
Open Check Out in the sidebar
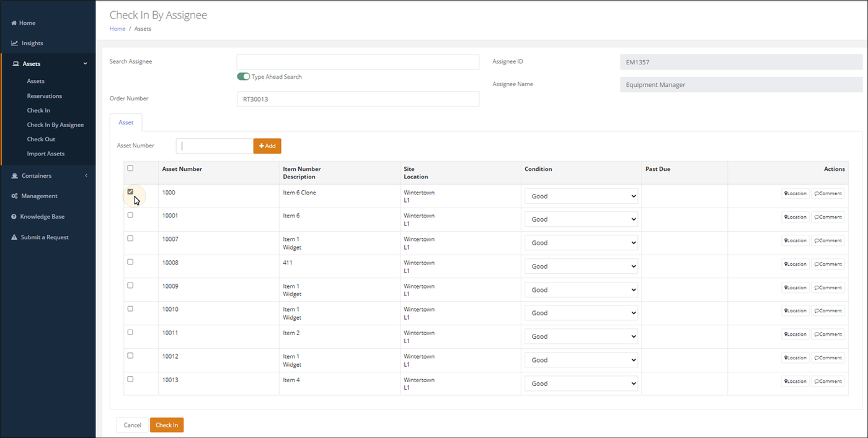41,139
